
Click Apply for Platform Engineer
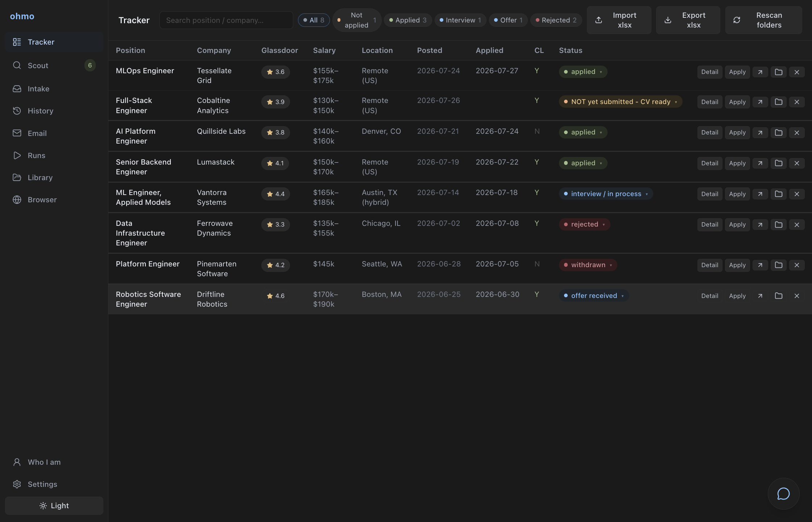pyautogui.click(x=737, y=265)
